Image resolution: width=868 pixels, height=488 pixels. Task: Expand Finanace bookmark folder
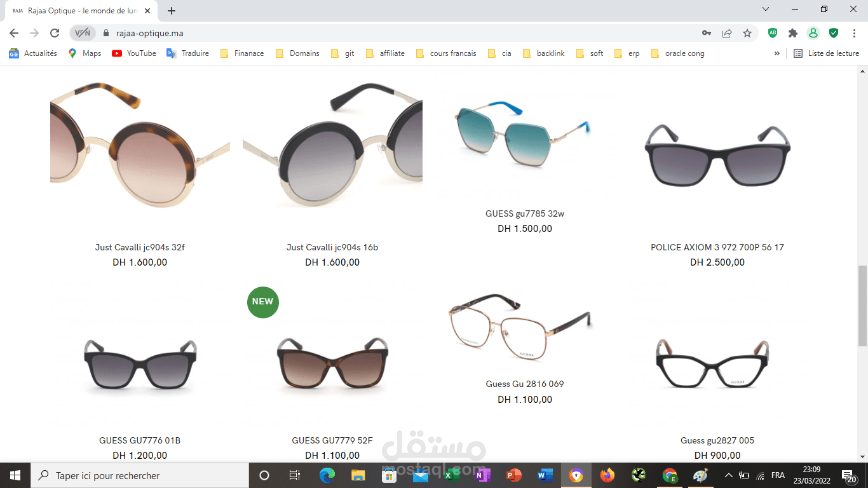click(242, 53)
